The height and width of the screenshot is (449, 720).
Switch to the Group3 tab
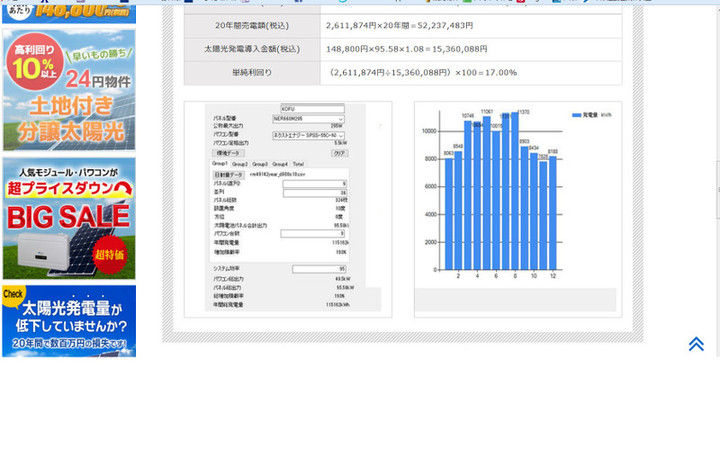(259, 164)
